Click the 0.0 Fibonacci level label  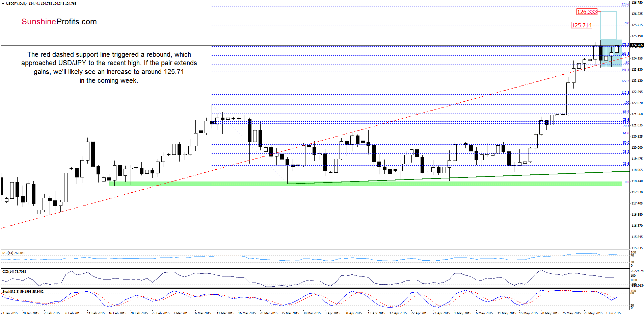click(x=627, y=182)
